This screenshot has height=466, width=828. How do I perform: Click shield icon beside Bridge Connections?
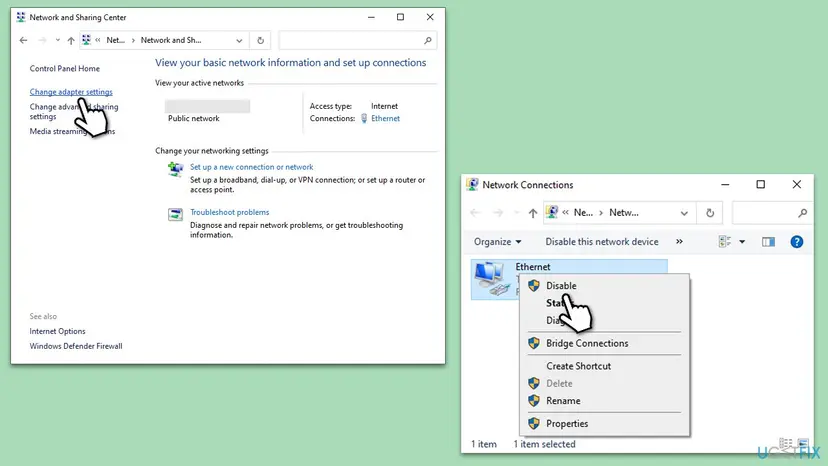[534, 343]
